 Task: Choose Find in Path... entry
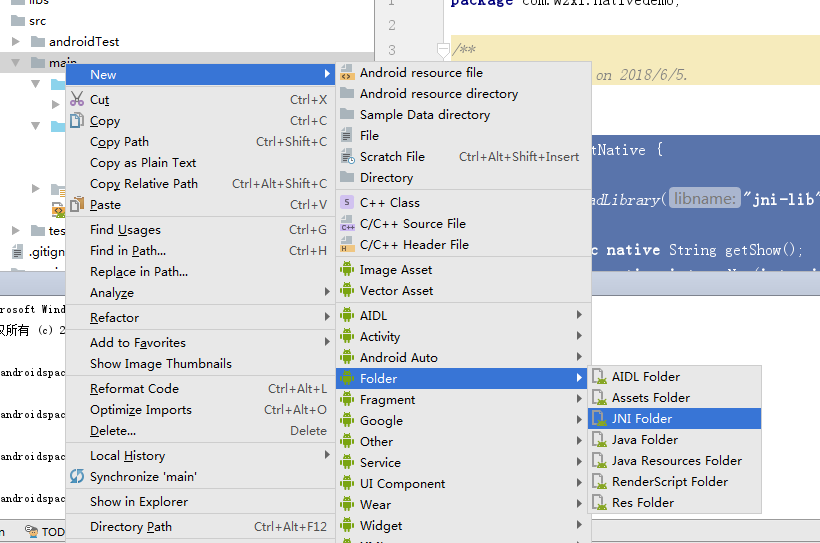[200, 251]
